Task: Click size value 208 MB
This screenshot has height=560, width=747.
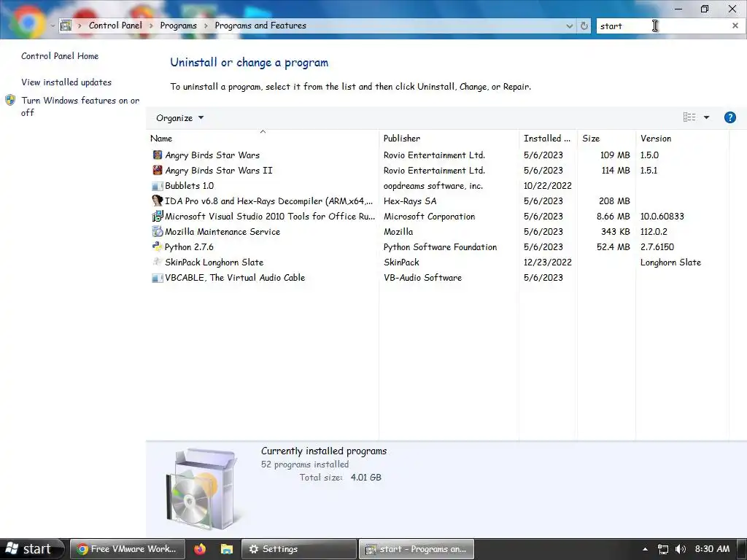Action: click(614, 201)
